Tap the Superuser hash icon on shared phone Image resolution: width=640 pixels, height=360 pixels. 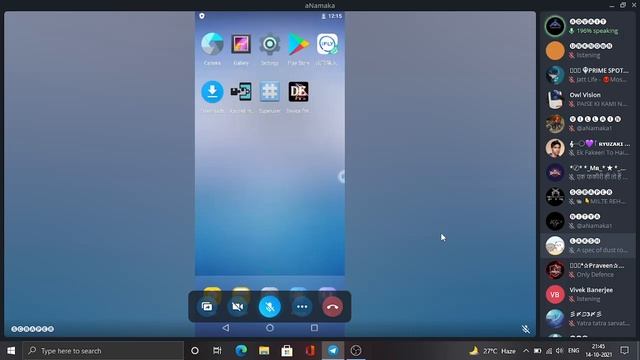coord(270,91)
